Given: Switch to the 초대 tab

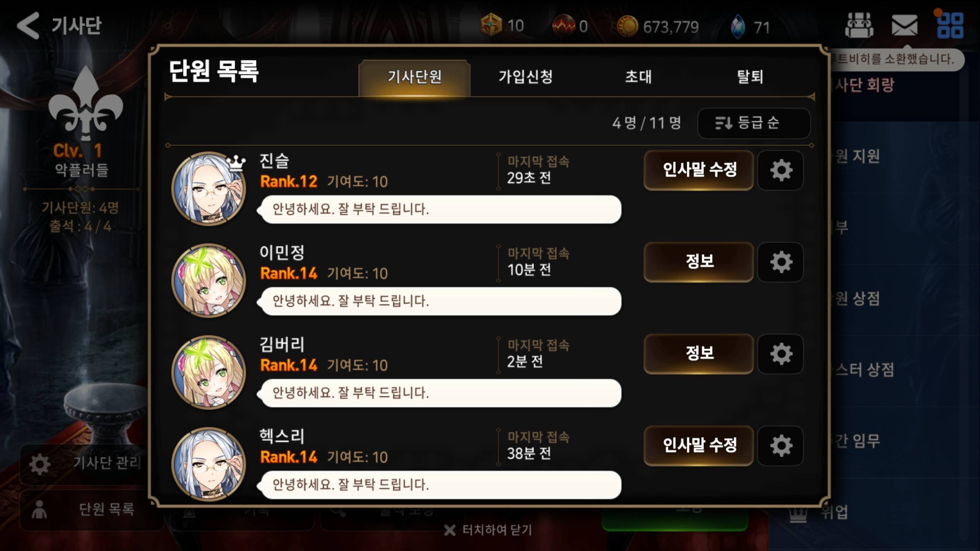Looking at the screenshot, I should point(638,77).
